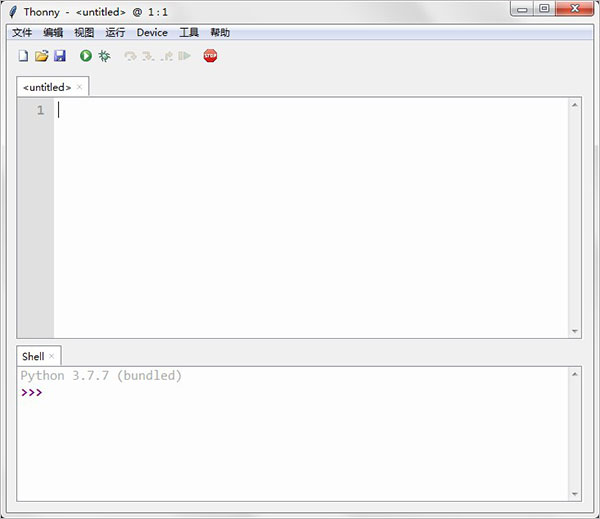This screenshot has width=600, height=519.
Task: Close the Shell tab
Action: tap(52, 356)
